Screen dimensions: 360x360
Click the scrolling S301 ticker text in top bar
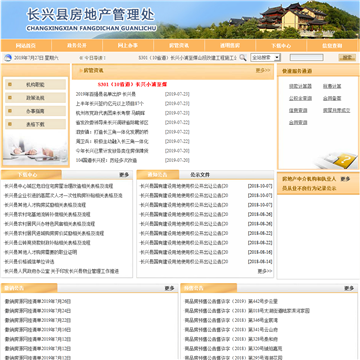click(x=187, y=58)
